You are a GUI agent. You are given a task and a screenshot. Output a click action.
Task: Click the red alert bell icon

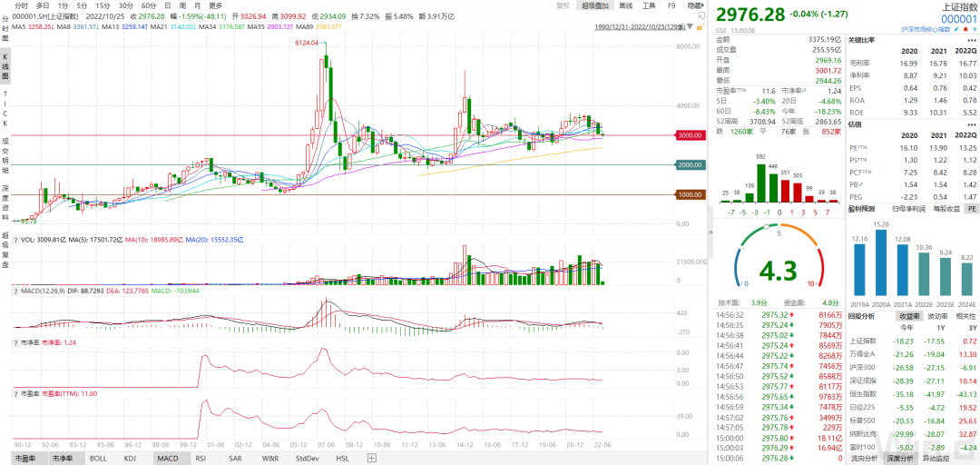coord(965,29)
